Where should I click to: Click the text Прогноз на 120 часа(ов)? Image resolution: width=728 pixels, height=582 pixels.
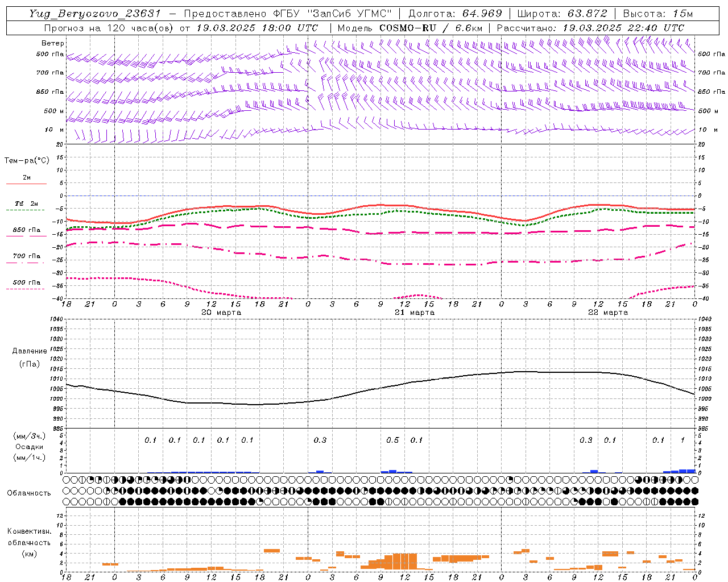[x=109, y=28]
